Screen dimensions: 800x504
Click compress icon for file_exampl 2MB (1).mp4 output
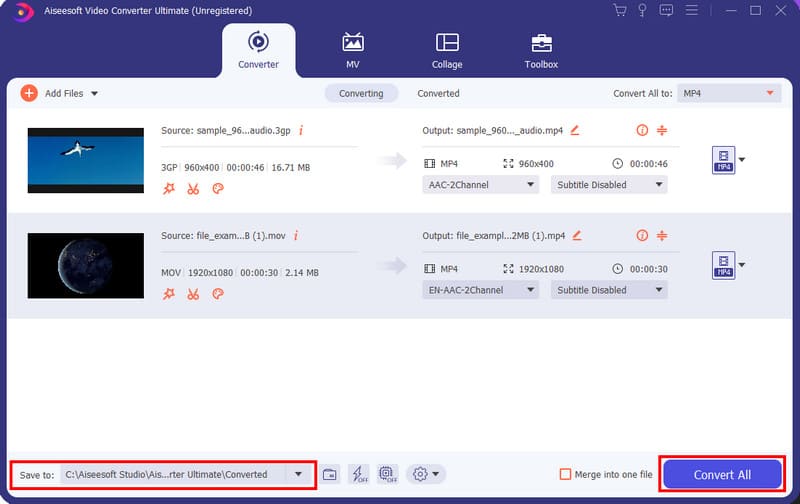coord(662,235)
